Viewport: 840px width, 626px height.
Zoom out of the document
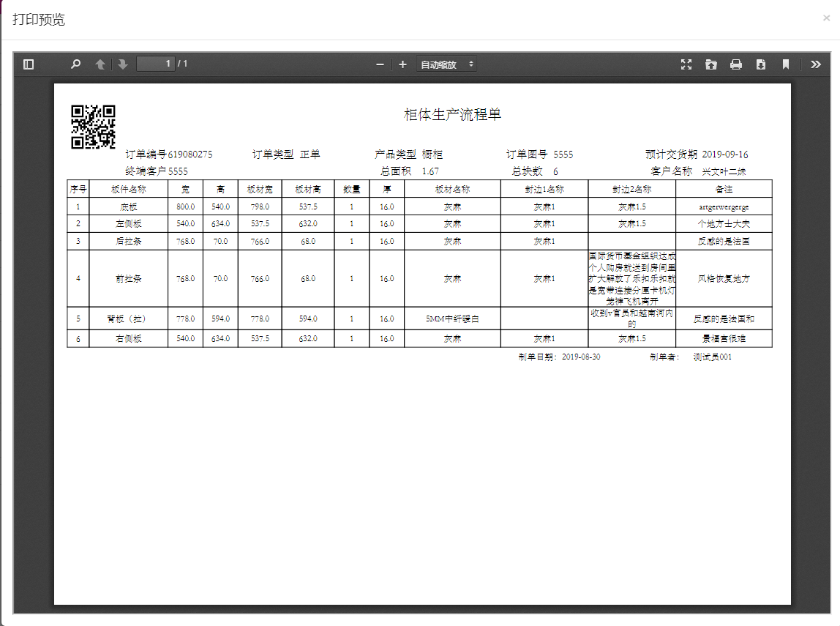pos(380,64)
